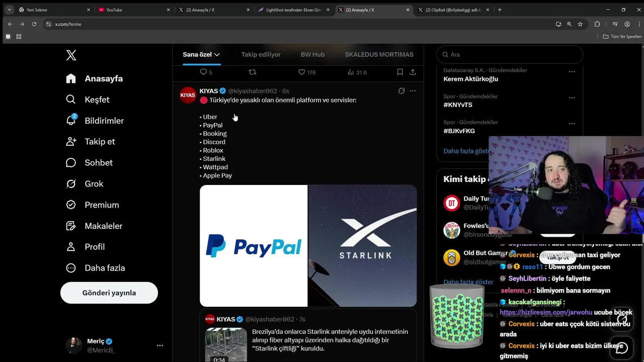Click the X logo in sidebar

coord(71,55)
